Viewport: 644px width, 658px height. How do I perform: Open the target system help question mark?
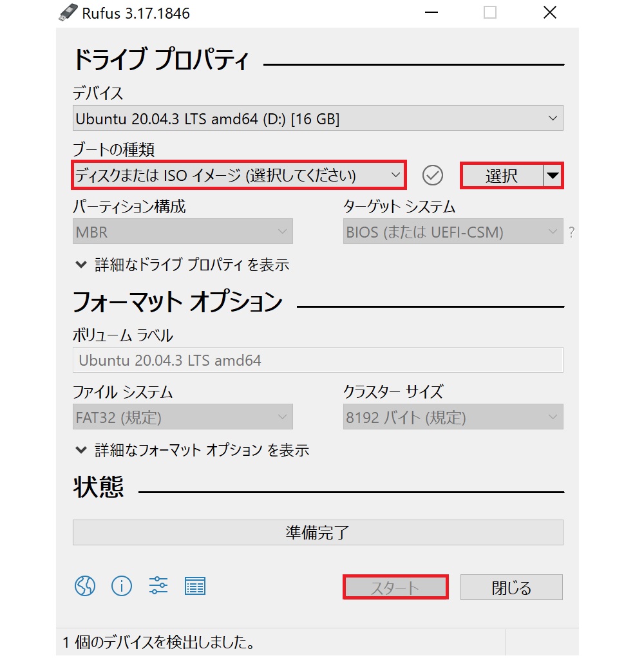tap(572, 232)
